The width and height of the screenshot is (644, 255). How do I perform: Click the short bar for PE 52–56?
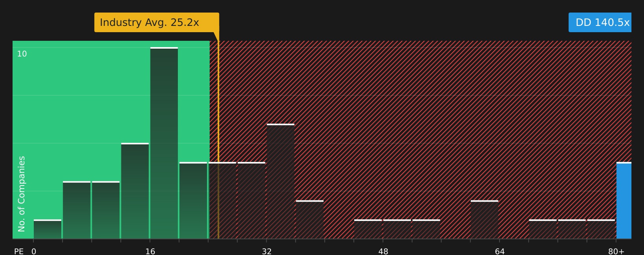coord(426,229)
